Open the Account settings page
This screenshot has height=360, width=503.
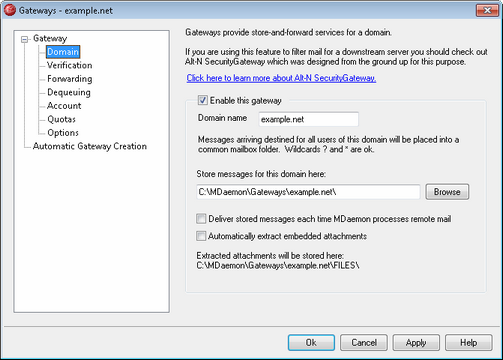tap(64, 106)
